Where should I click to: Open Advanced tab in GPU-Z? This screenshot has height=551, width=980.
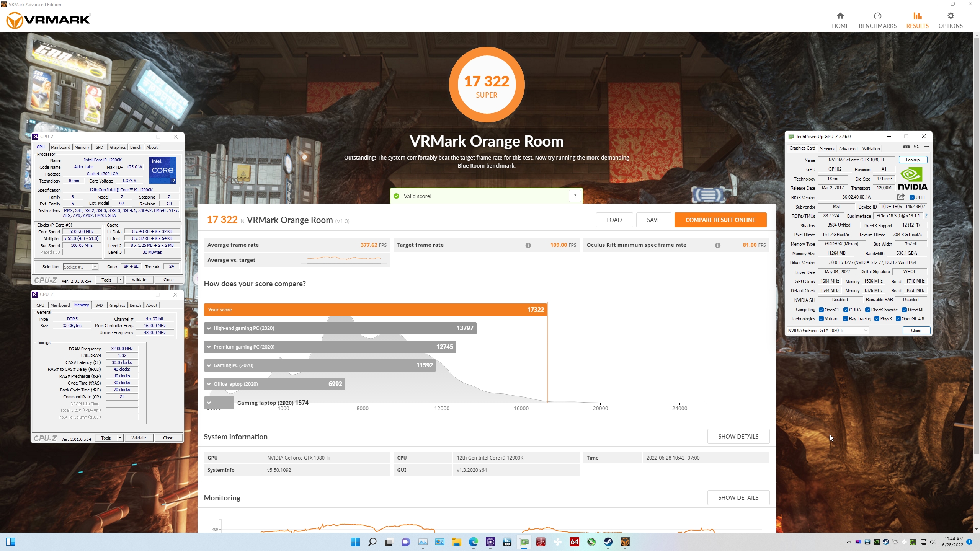pos(848,148)
